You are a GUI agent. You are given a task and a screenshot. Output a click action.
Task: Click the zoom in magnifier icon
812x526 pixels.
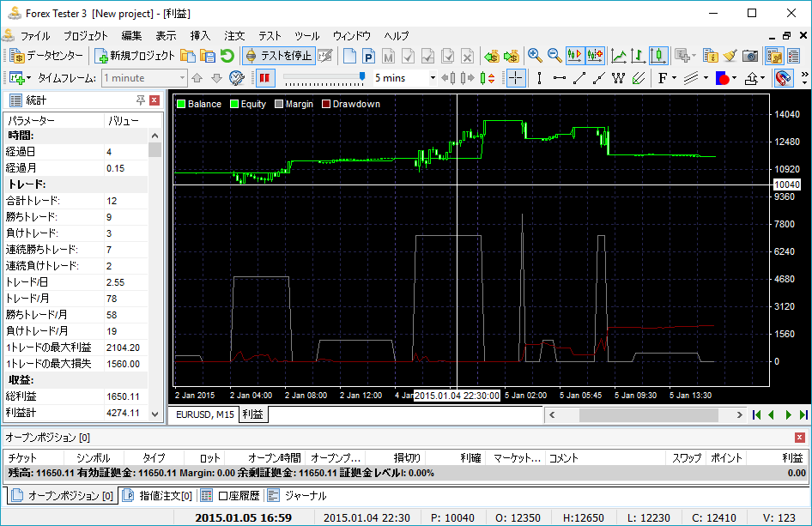535,56
